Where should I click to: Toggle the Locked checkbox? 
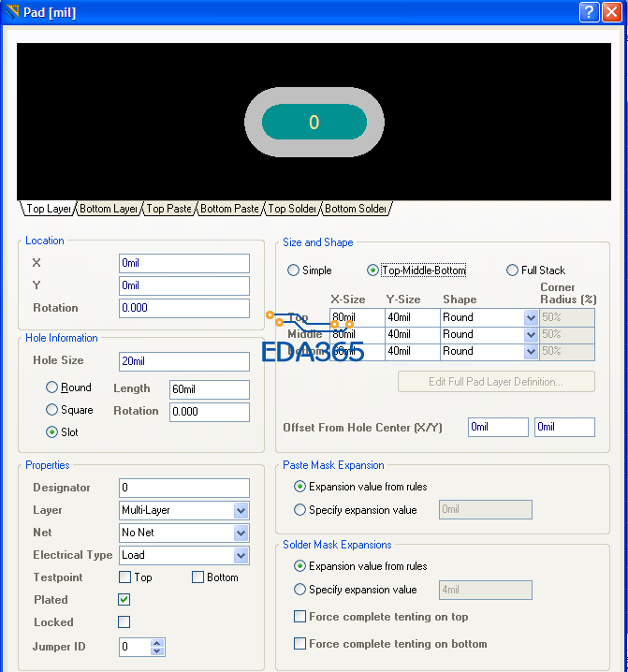click(124, 621)
